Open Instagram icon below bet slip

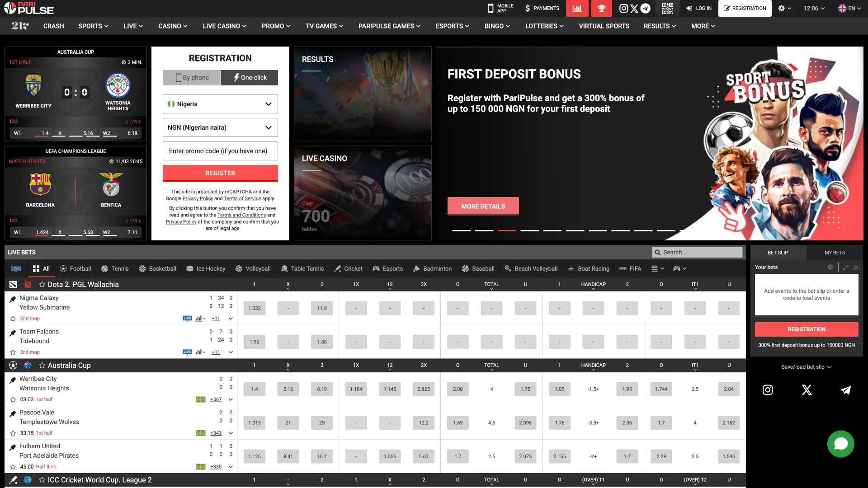(x=768, y=390)
